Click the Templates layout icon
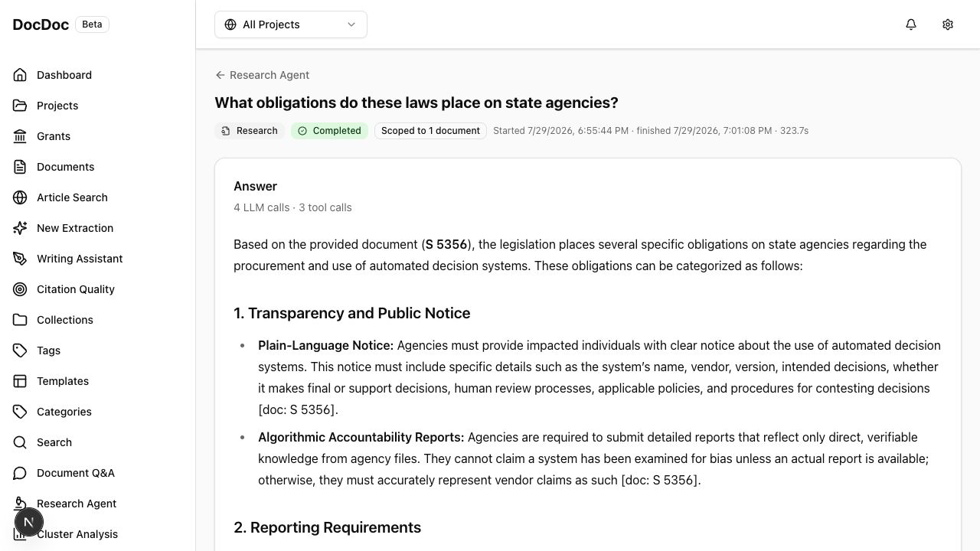Viewport: 980px width, 551px height. (20, 381)
